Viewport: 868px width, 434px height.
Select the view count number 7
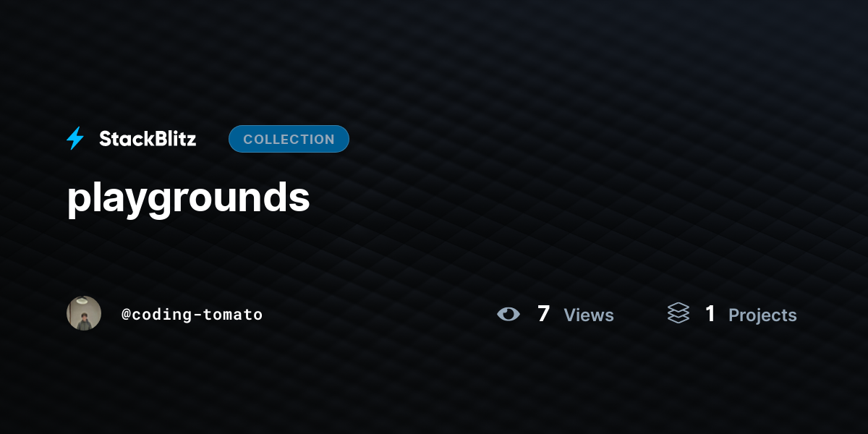click(x=544, y=314)
